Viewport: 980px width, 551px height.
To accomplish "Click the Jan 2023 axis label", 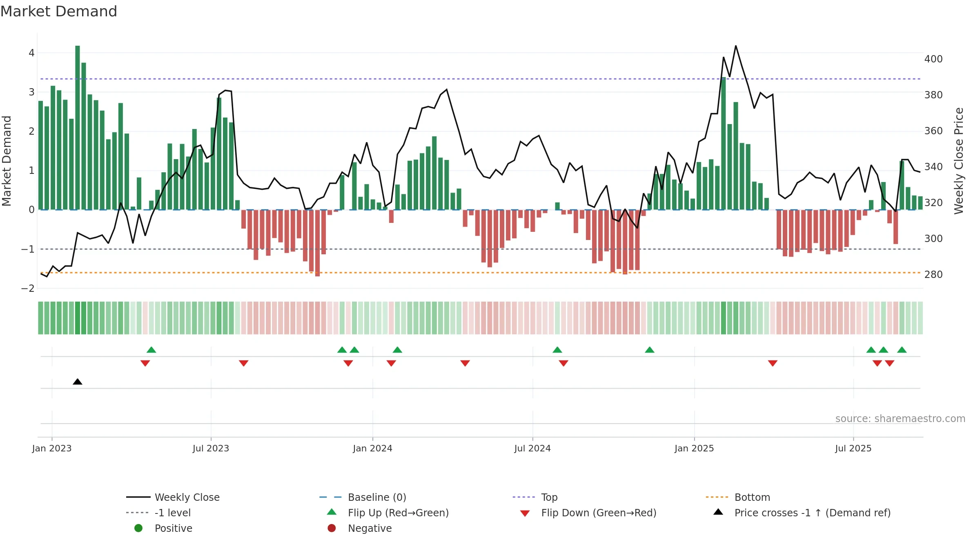I will tap(52, 449).
